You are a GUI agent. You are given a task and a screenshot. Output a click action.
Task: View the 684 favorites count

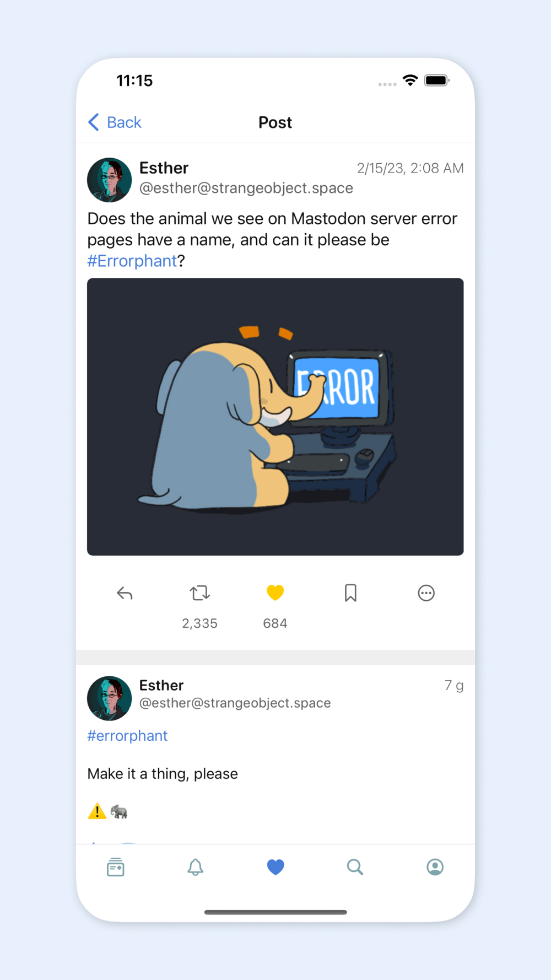(x=275, y=623)
